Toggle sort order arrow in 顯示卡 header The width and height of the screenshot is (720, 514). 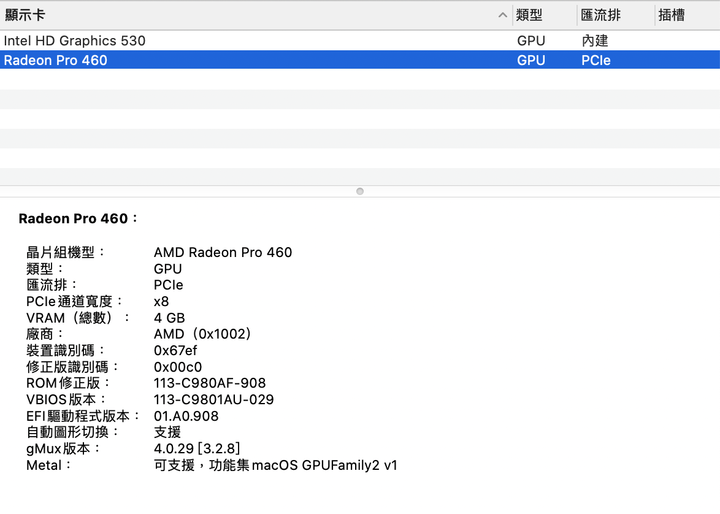(x=503, y=15)
